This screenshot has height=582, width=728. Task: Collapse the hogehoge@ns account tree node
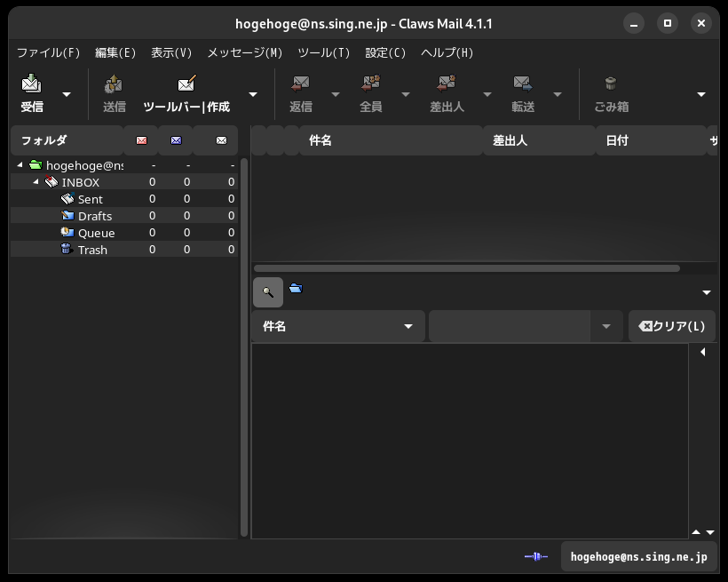click(20, 165)
